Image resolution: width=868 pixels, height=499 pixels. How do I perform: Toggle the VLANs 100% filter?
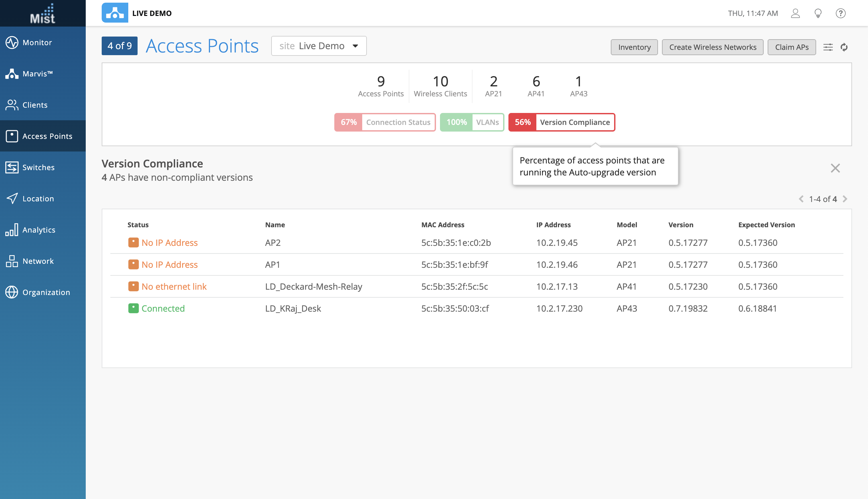coord(472,122)
